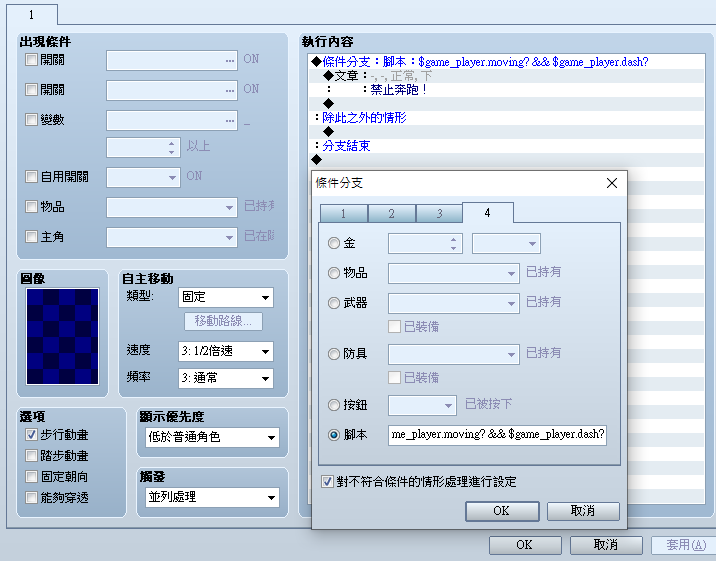Screen dimensions: 716x561
Task: Select the 條件分支：腳本 command line
Action: (507, 62)
